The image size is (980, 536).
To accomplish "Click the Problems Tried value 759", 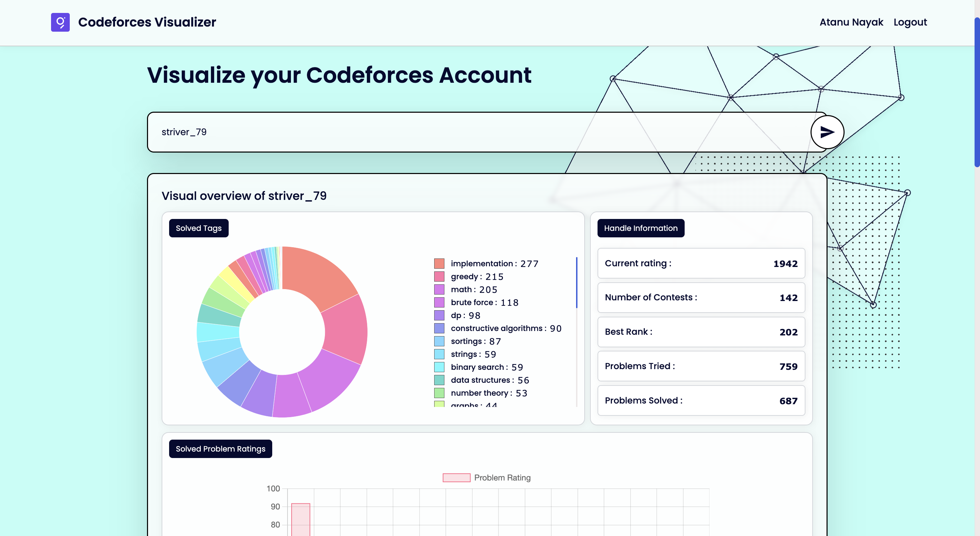I will (x=788, y=366).
